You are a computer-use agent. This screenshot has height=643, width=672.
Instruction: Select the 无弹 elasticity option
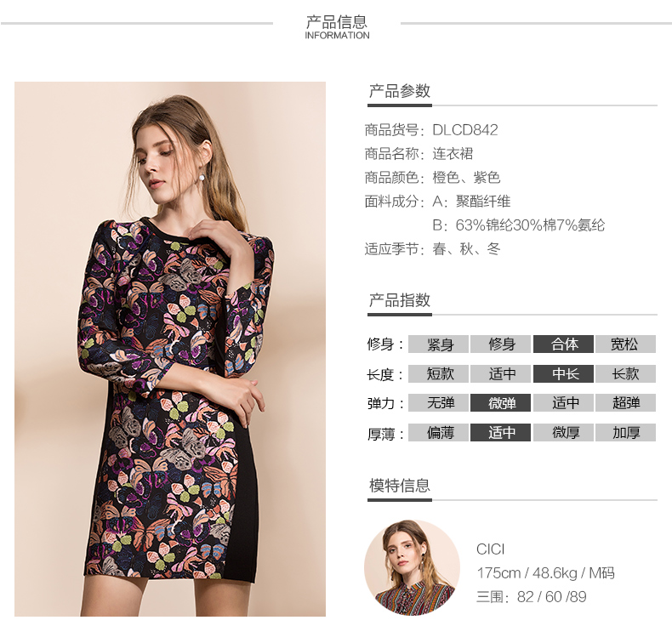(438, 402)
